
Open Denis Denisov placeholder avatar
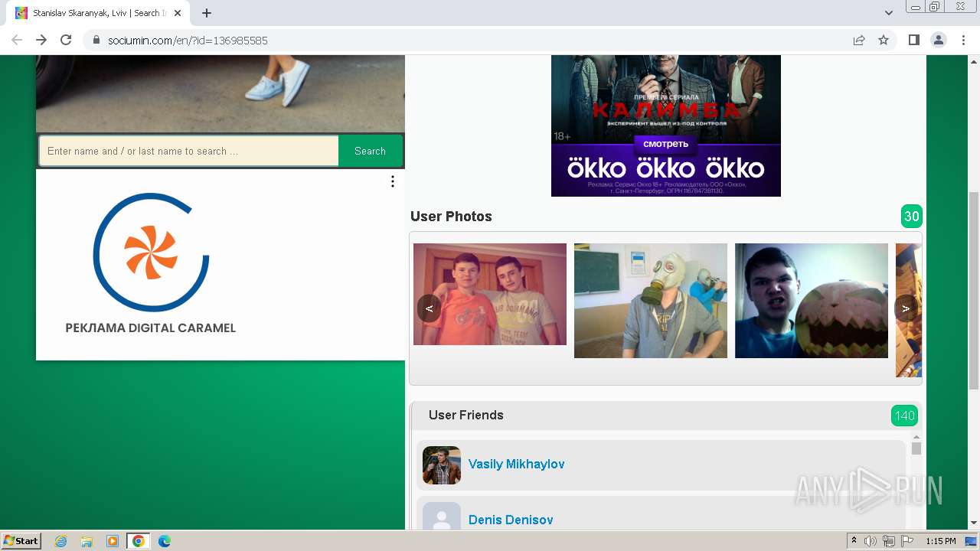tap(442, 516)
